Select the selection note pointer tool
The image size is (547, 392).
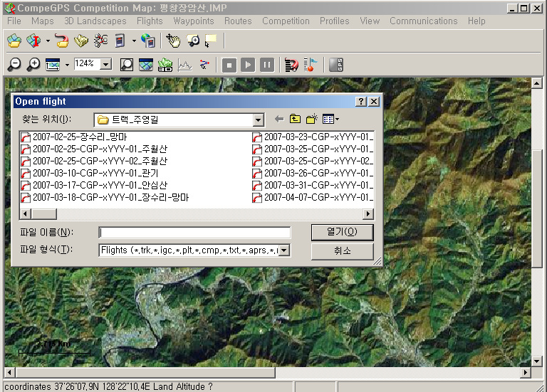coord(211,41)
